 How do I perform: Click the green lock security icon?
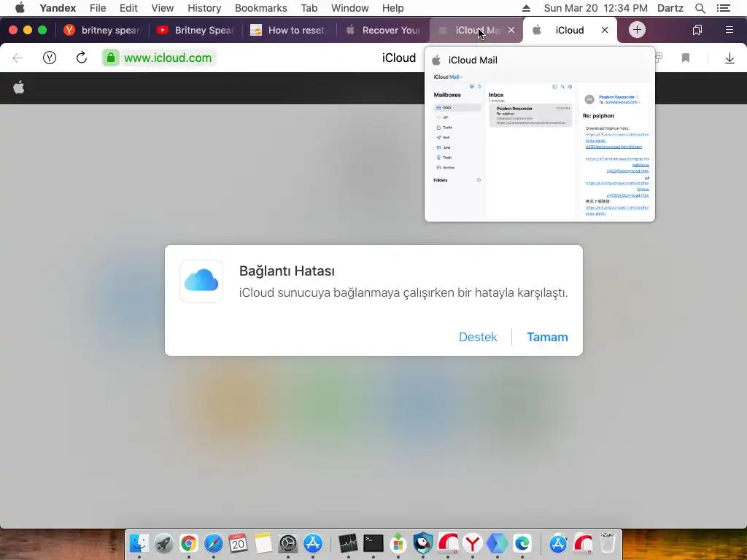pyautogui.click(x=111, y=58)
